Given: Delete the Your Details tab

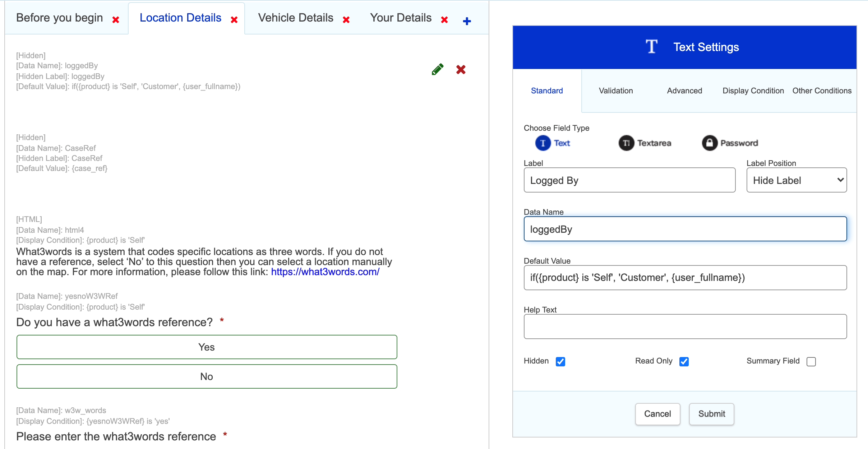Looking at the screenshot, I should [x=444, y=20].
